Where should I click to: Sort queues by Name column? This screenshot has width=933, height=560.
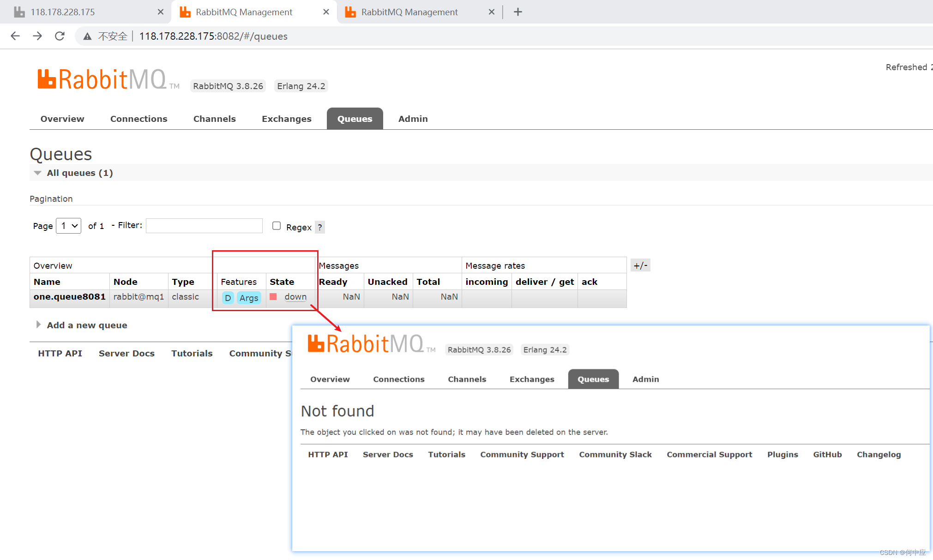pos(47,282)
